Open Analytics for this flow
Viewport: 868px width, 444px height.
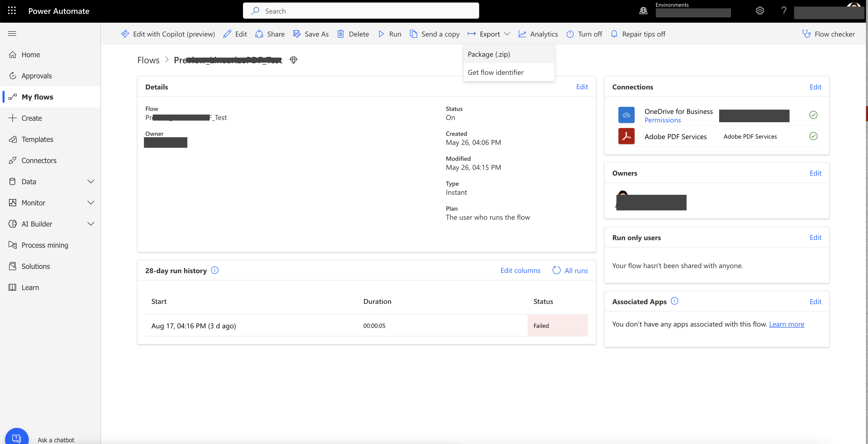point(538,34)
